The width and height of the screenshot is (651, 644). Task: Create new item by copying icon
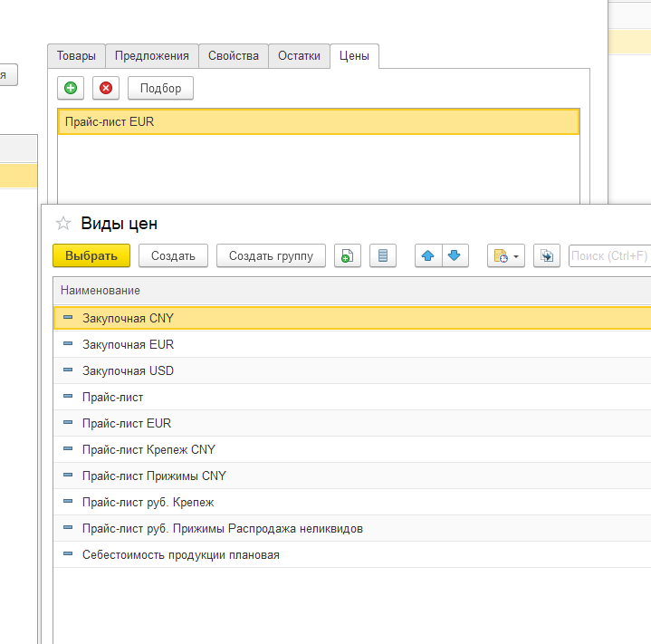click(x=348, y=255)
